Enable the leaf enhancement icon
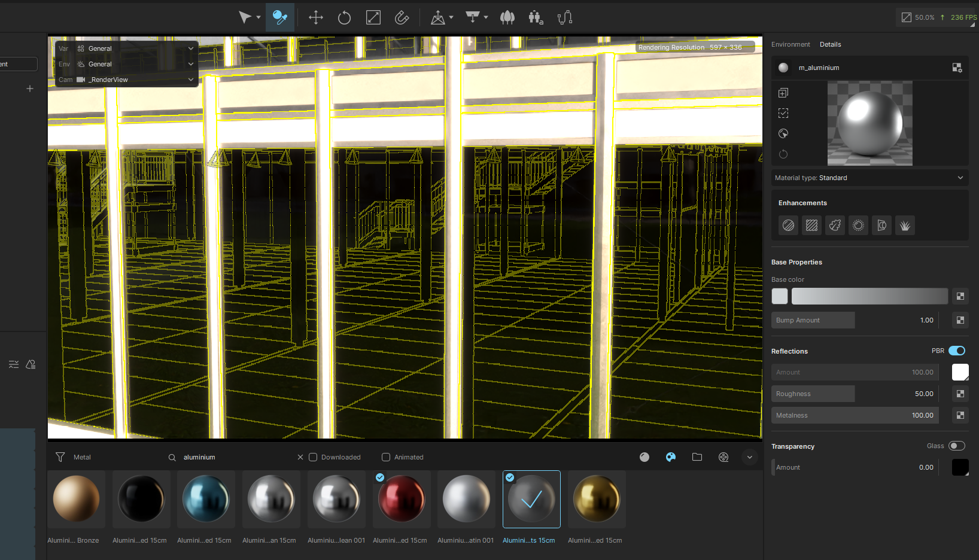This screenshot has width=979, height=560. (x=835, y=226)
